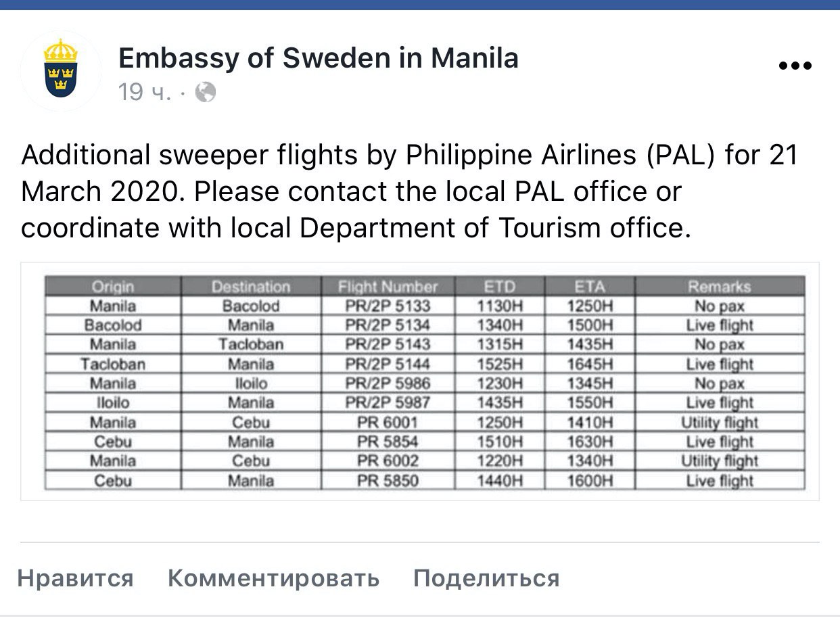The height and width of the screenshot is (631, 840).
Task: Click the 19 ч. post timestamp
Action: [x=145, y=92]
